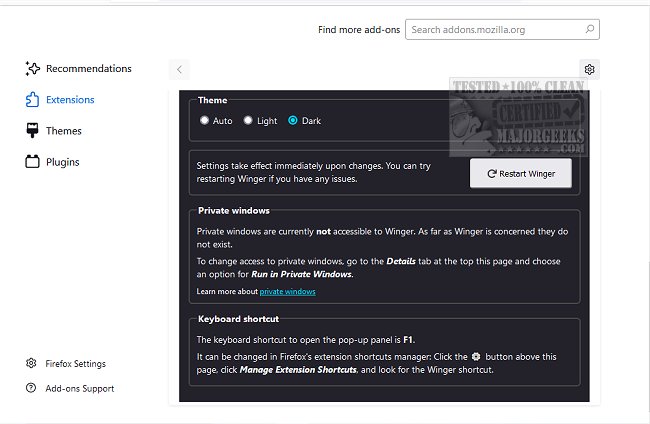The height and width of the screenshot is (424, 650).
Task: Click the Recommendations sparkle icon
Action: click(x=32, y=69)
